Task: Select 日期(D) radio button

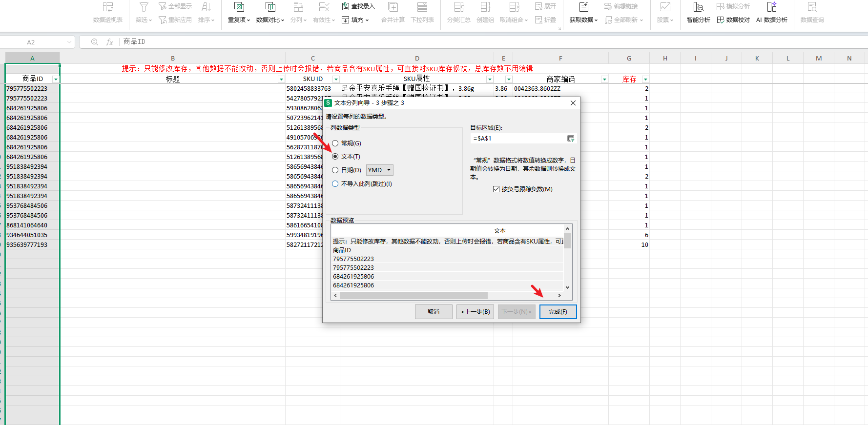Action: (335, 170)
